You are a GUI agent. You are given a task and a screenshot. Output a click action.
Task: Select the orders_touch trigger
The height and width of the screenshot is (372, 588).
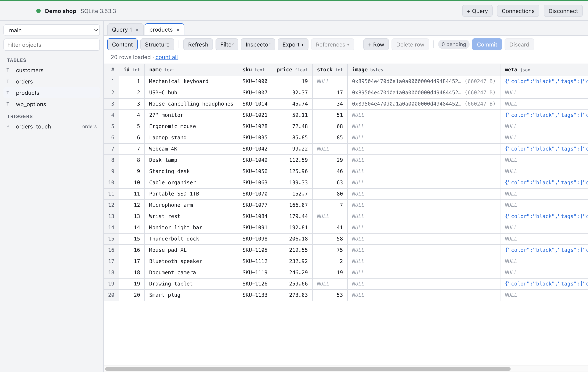pyautogui.click(x=51, y=127)
